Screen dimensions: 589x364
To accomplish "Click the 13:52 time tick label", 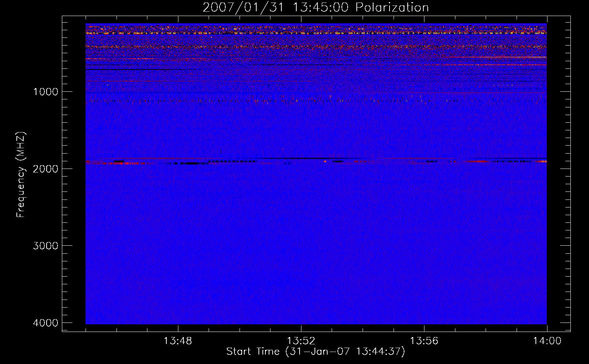I will pyautogui.click(x=301, y=341).
